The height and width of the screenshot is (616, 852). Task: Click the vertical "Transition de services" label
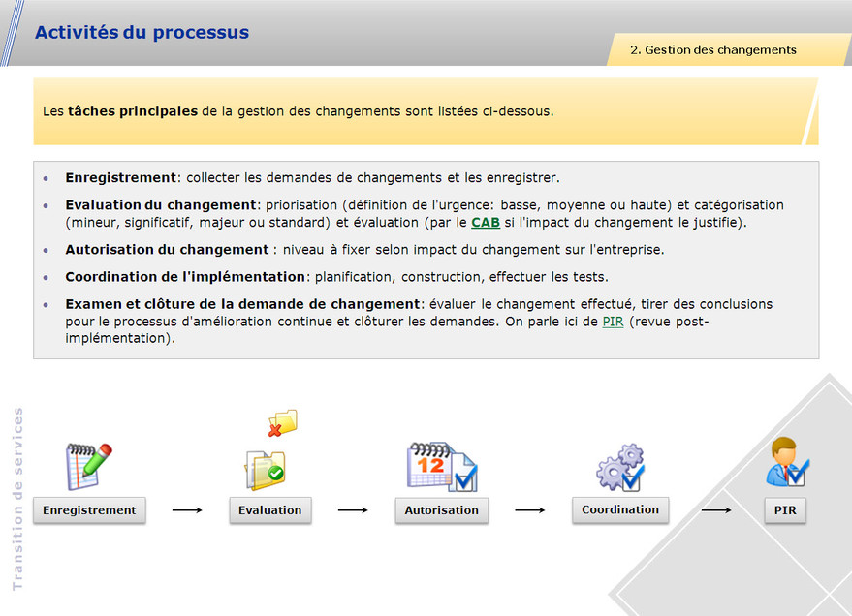17,499
